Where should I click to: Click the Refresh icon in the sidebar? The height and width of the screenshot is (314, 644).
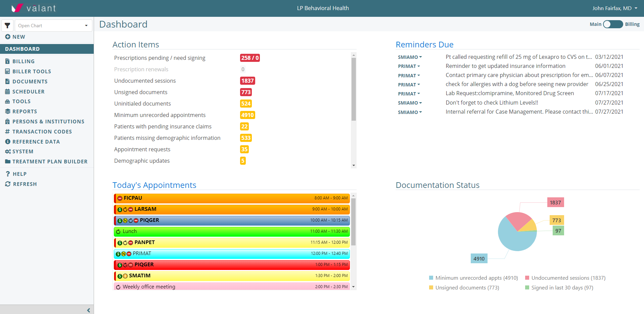(8, 184)
